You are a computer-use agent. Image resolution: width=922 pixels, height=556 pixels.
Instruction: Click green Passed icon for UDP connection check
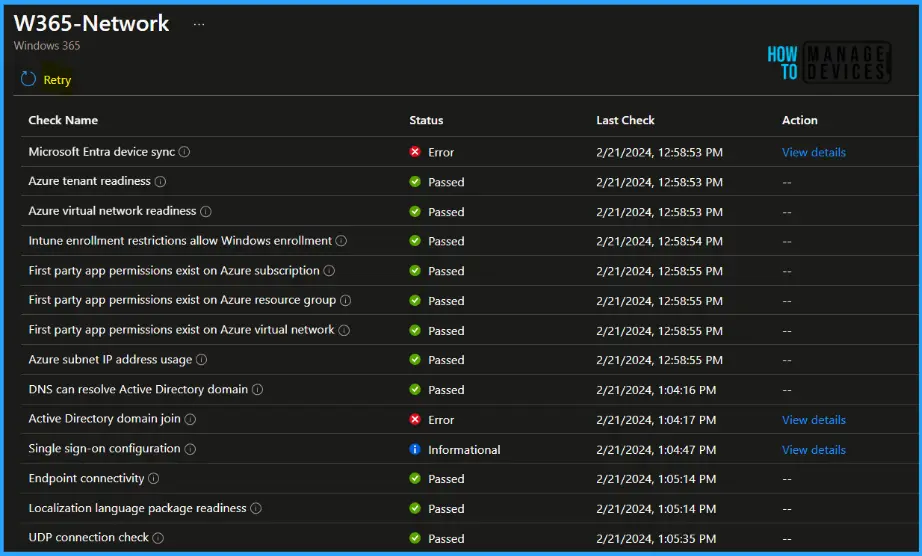tap(415, 538)
